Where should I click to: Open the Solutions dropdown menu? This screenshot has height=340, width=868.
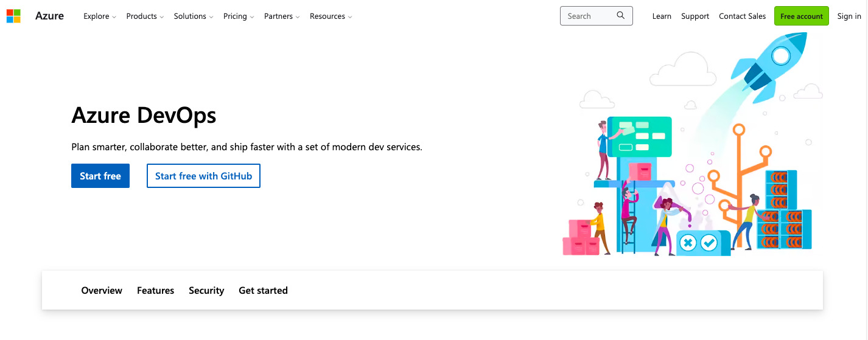tap(194, 16)
